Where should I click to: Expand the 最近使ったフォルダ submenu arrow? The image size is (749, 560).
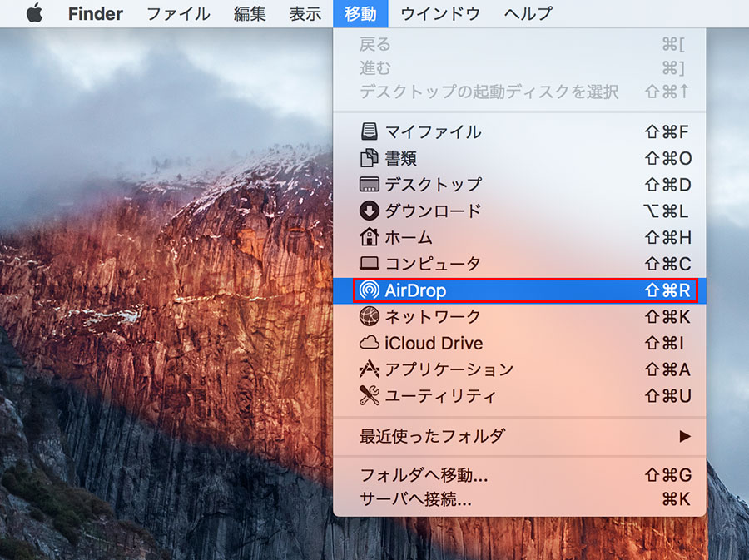[x=684, y=436]
